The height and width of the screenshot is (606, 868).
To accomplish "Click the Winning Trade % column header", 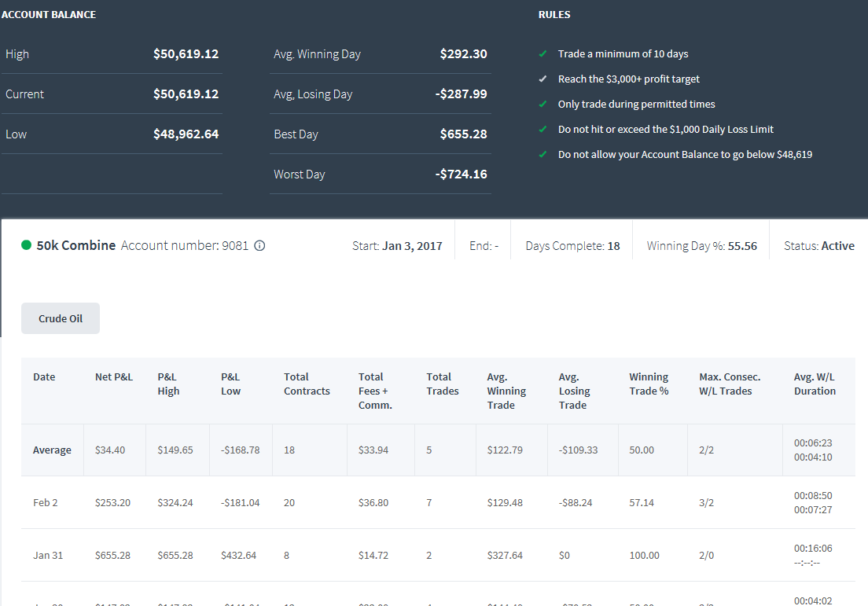I will (649, 384).
